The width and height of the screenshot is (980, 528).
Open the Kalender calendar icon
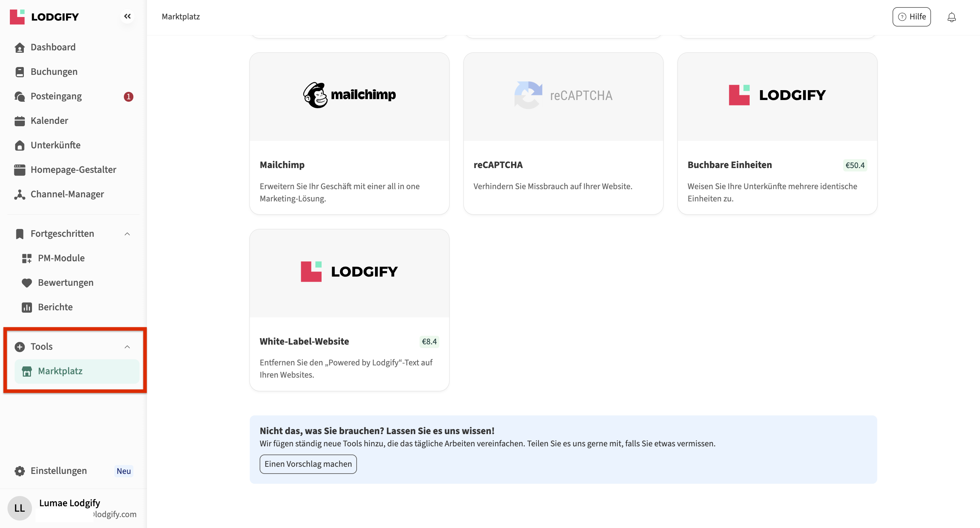coord(19,120)
